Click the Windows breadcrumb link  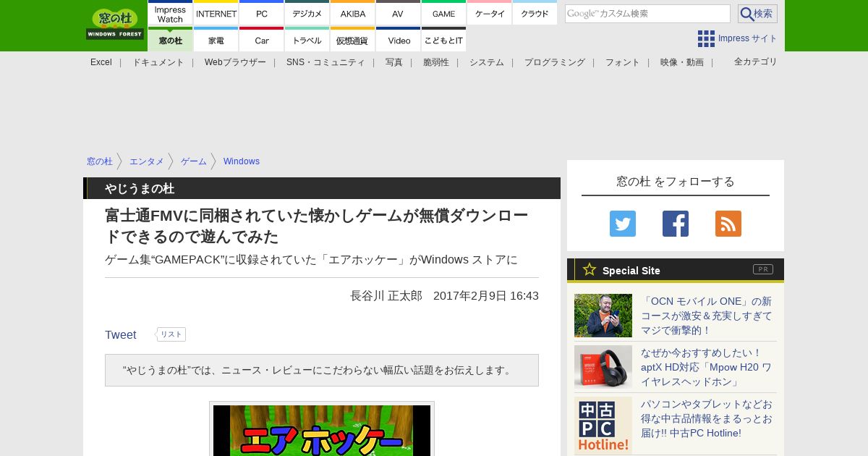tap(242, 161)
